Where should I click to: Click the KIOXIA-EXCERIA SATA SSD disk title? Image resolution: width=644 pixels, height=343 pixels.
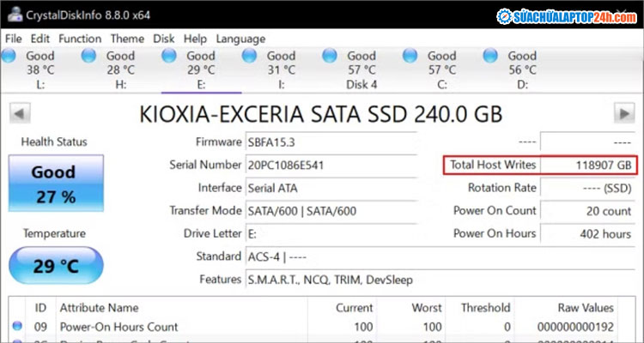coord(321,114)
